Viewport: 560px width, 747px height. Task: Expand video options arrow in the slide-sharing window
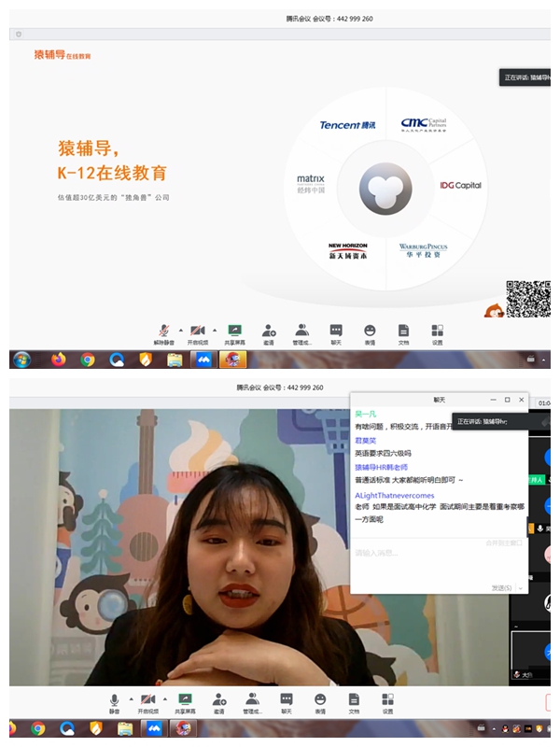point(215,330)
